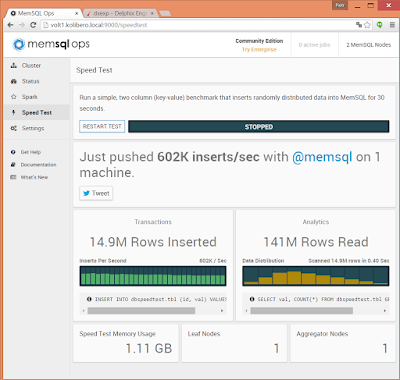Click the SELECT query horizontal scrollbar thumb
Viewport: 400px width, 380px height.
point(302,311)
